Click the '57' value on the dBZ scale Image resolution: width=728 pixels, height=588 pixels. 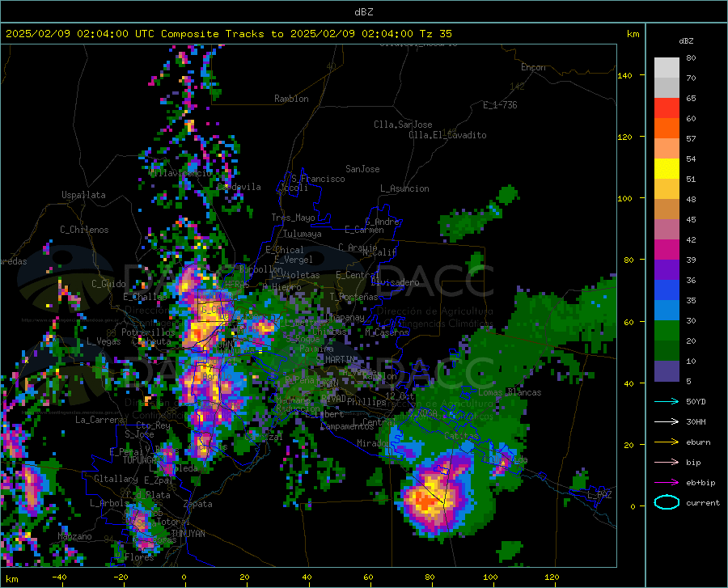[x=691, y=138]
